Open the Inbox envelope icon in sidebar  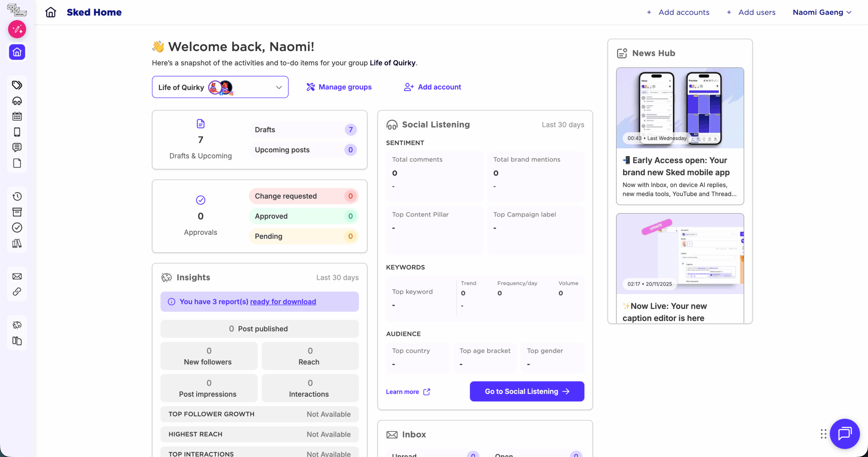click(17, 276)
